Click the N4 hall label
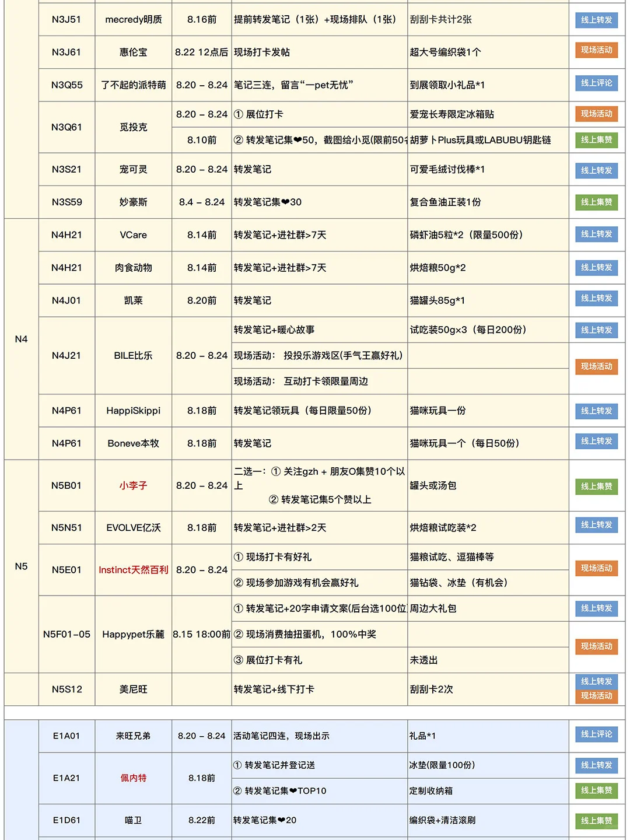Screen dimensions: 630x840 pos(21,339)
